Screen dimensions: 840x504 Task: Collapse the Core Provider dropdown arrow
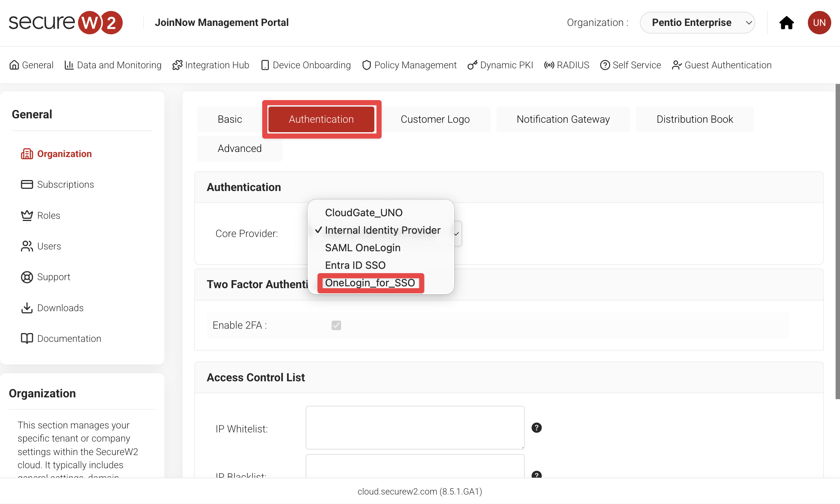457,234
